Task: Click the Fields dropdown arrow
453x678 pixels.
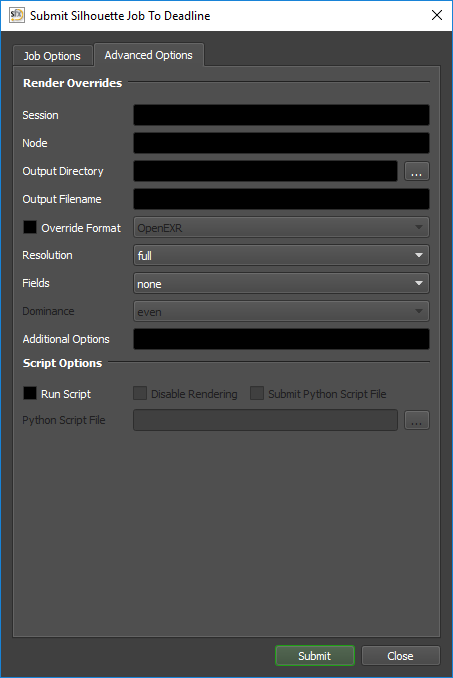Action: (x=418, y=283)
